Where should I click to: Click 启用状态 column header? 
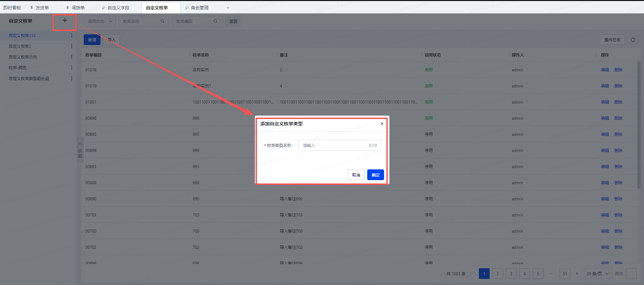tap(433, 55)
